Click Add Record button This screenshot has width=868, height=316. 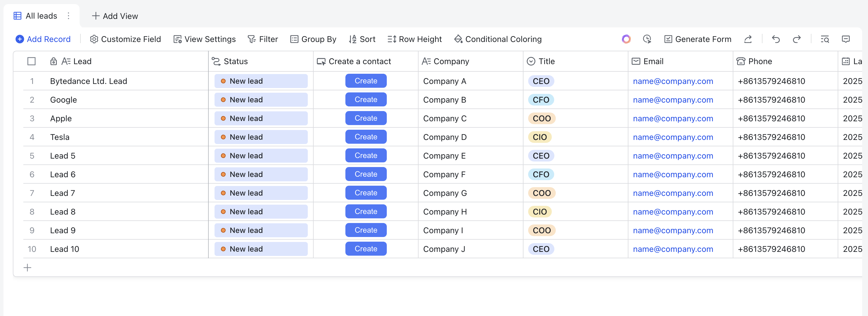[x=43, y=39]
